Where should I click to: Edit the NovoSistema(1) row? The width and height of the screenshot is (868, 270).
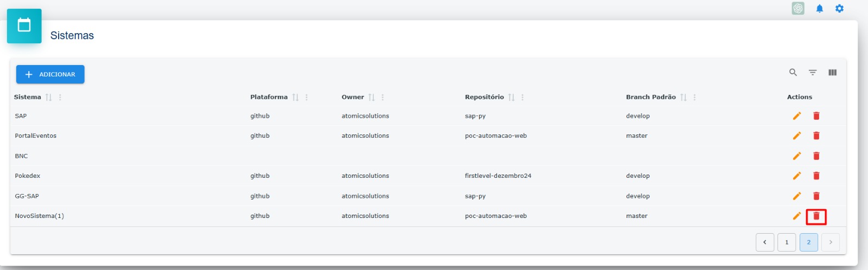[x=796, y=216]
